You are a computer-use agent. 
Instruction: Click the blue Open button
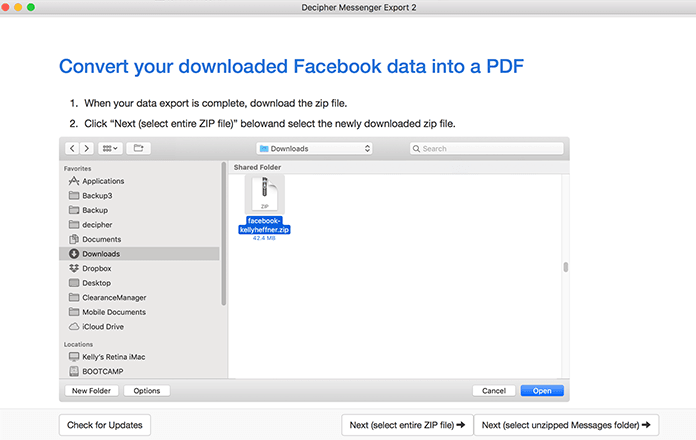click(x=542, y=391)
